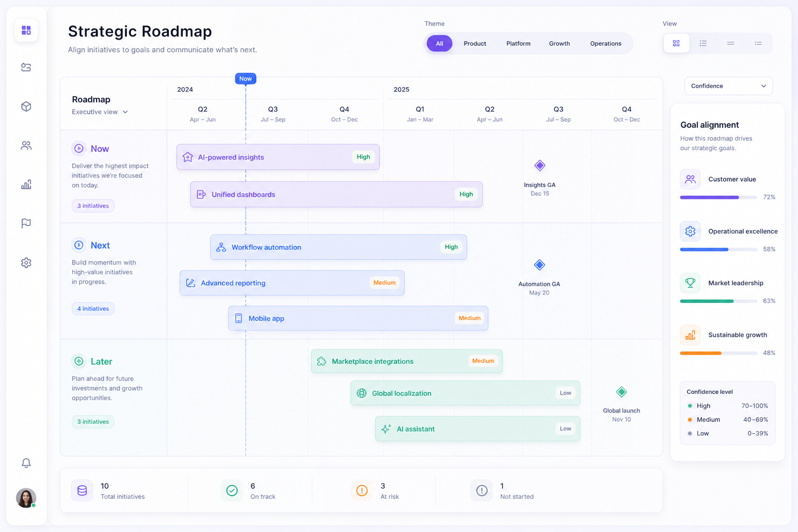The width and height of the screenshot is (798, 532).
Task: Click the green High confidence legend dot
Action: click(690, 406)
